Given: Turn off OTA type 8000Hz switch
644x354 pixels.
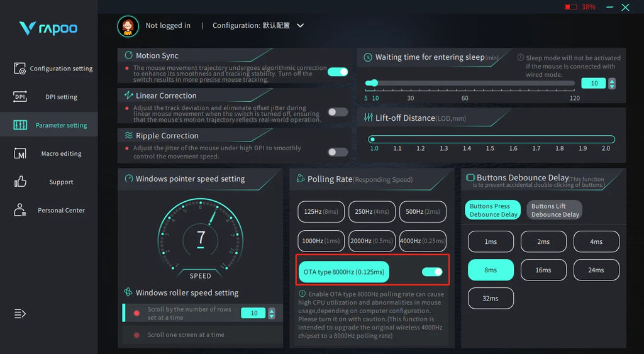Looking at the screenshot, I should pos(432,272).
